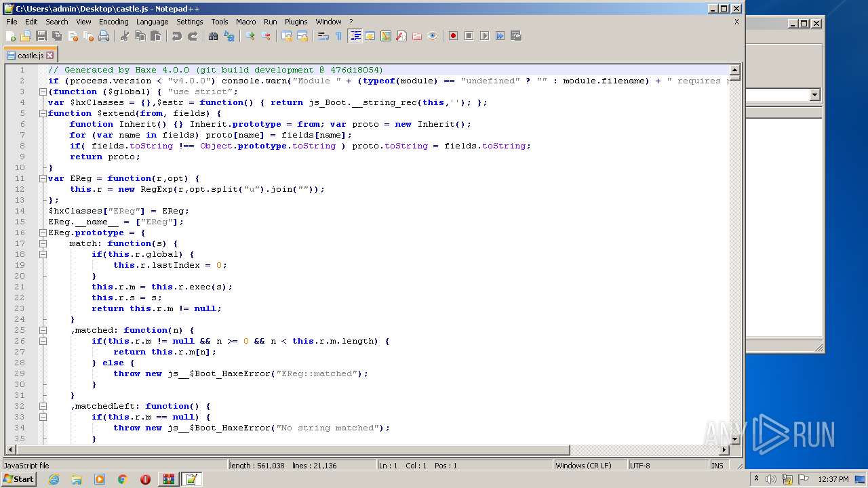The height and width of the screenshot is (488, 868).
Task: Open the File menu
Action: tap(12, 22)
